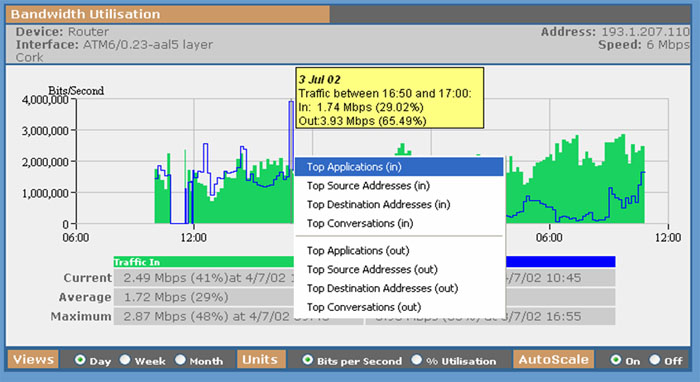
Task: Switch to the Week view radio button
Action: 125,360
